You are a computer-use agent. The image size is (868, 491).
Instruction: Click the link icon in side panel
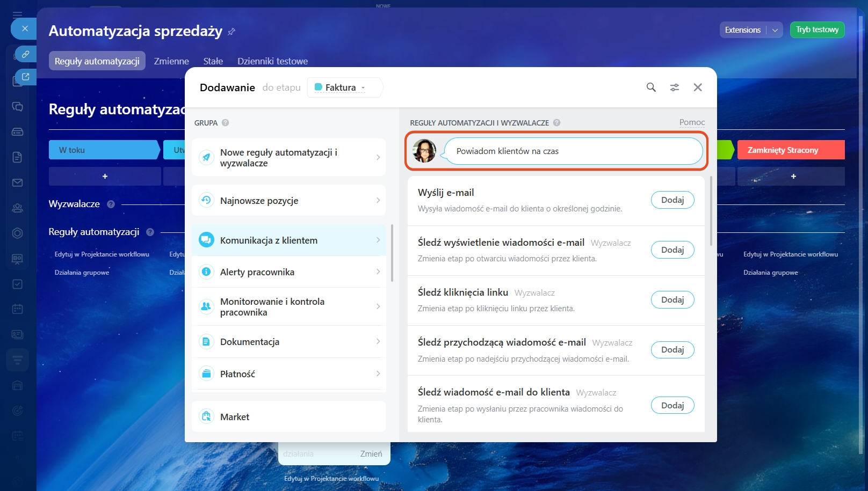coord(25,54)
